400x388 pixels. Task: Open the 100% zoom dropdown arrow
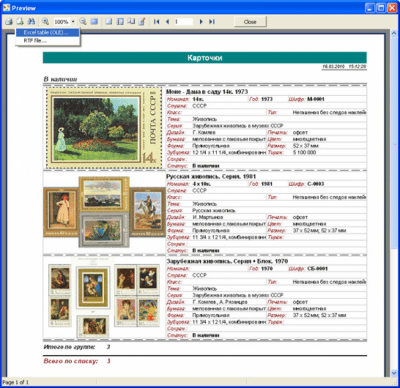[73, 22]
